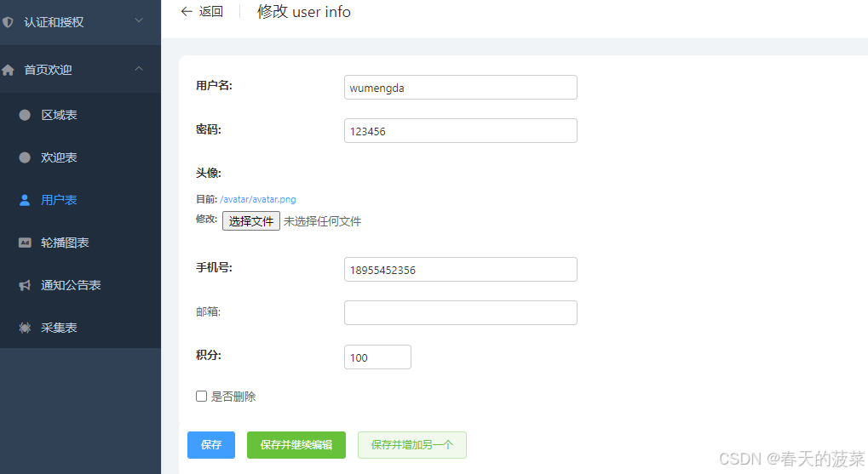Focus the 密码 field containing 123456

click(x=461, y=130)
